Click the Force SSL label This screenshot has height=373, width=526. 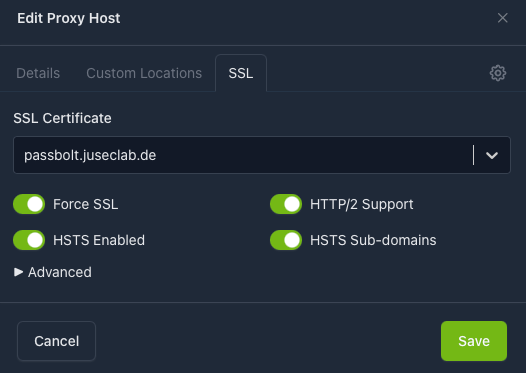pyautogui.click(x=86, y=204)
